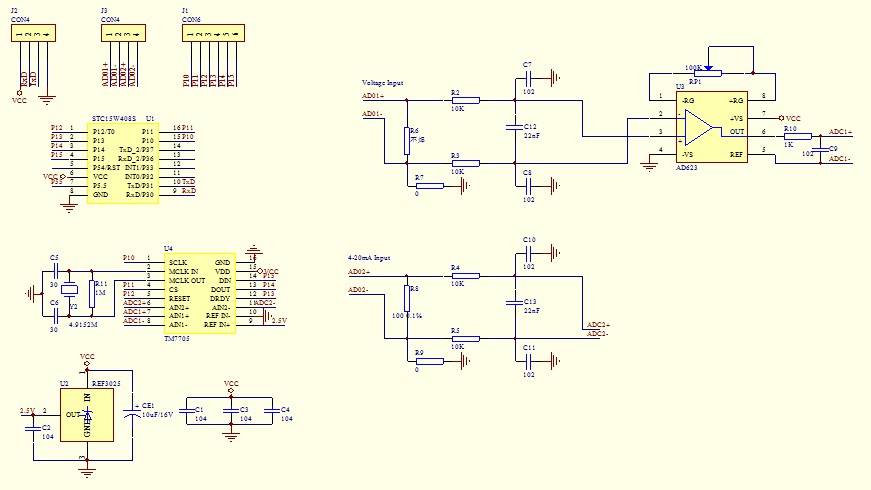Click the "2.5V" label left of REF3025

pyautogui.click(x=27, y=411)
